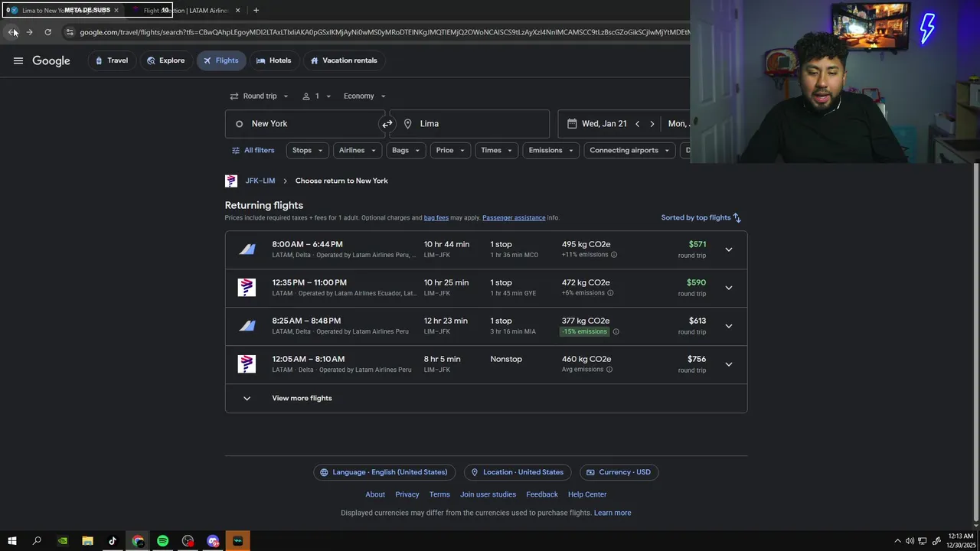980x551 pixels.
Task: Expand details of the 8:00 AM $571 flight
Action: click(729, 249)
